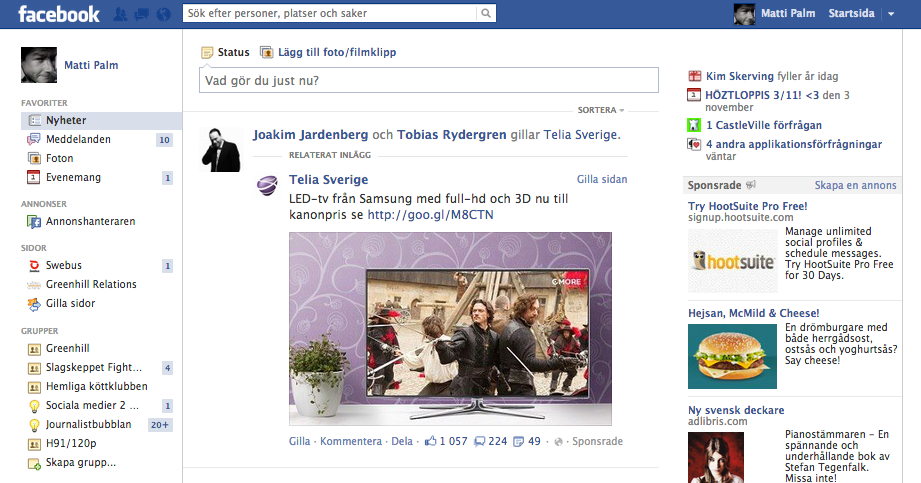Go to Startsida
921x483 pixels.
851,14
